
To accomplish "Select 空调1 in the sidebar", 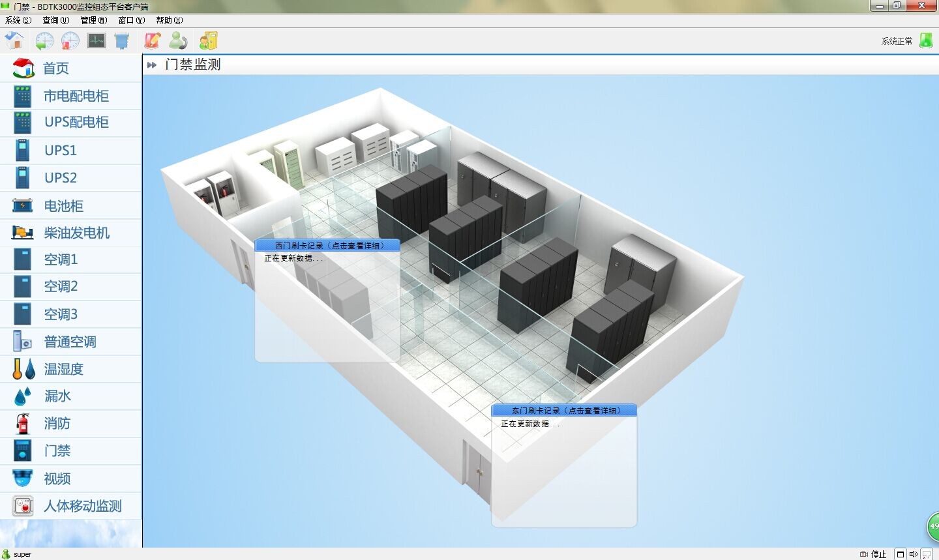I will point(70,259).
